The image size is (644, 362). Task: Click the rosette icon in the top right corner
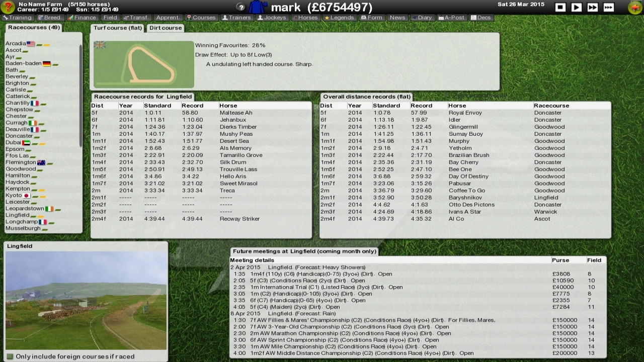(634, 7)
